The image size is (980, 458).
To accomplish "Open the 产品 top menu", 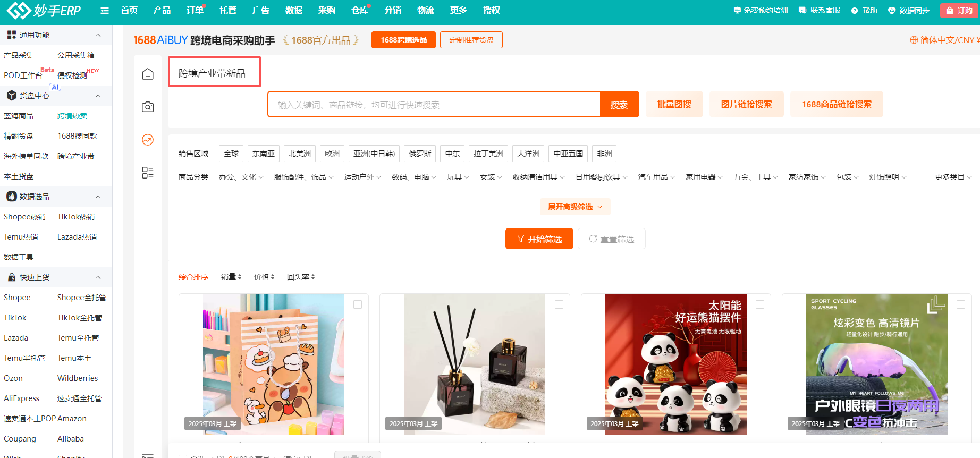I will click(x=162, y=11).
